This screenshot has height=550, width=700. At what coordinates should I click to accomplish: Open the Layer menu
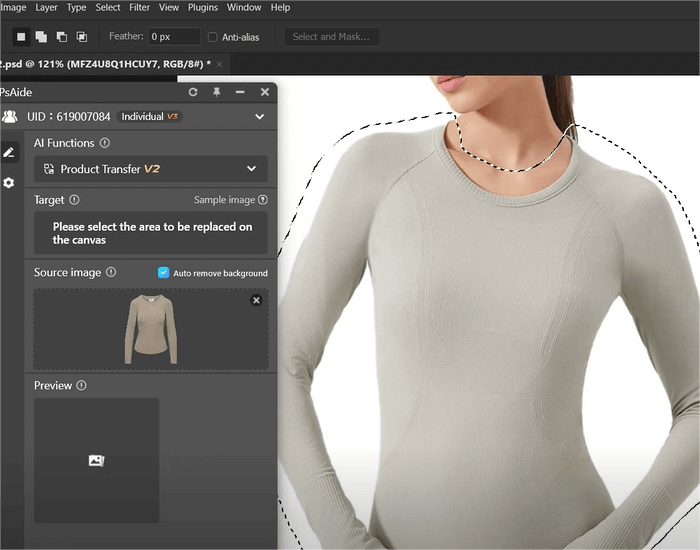pyautogui.click(x=46, y=8)
